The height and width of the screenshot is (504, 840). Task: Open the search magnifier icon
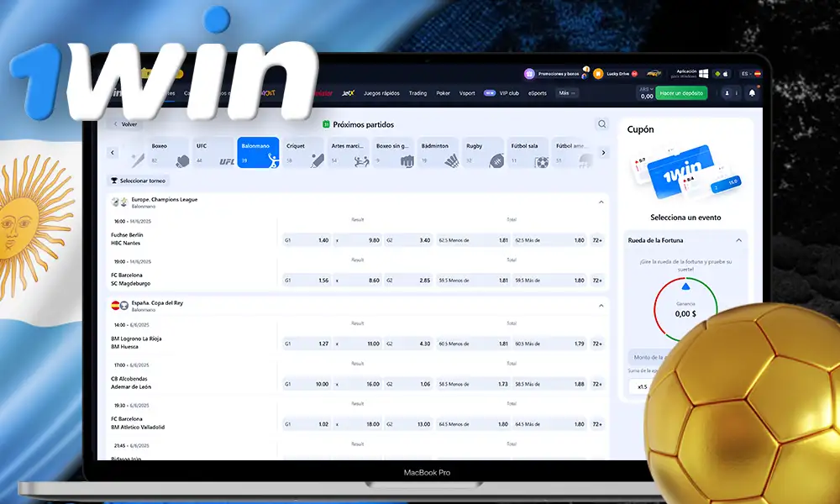point(601,124)
